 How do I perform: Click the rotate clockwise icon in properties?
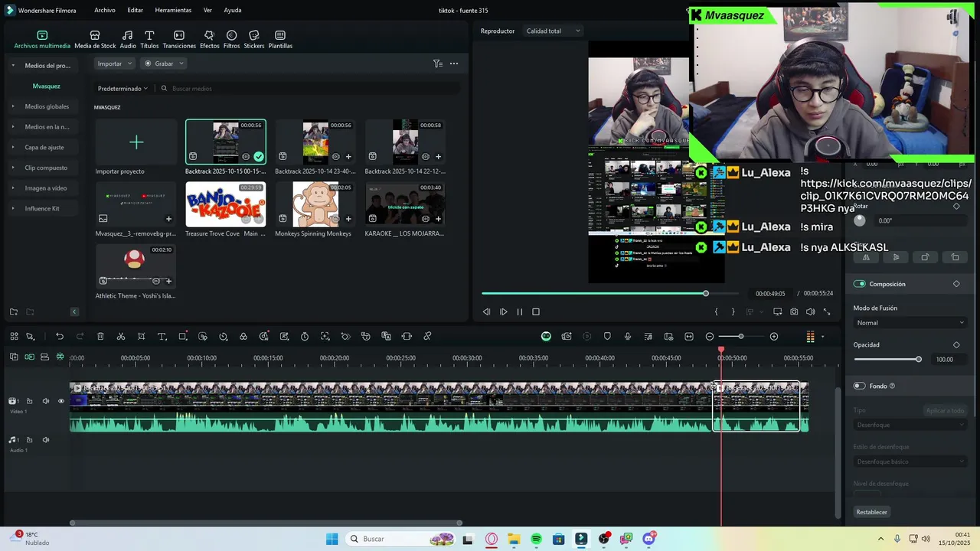pos(925,257)
